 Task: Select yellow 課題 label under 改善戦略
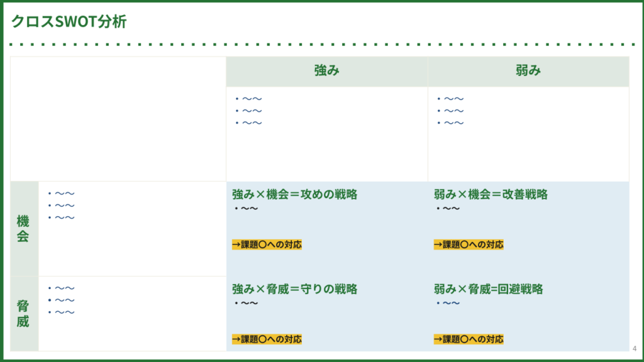click(x=469, y=245)
